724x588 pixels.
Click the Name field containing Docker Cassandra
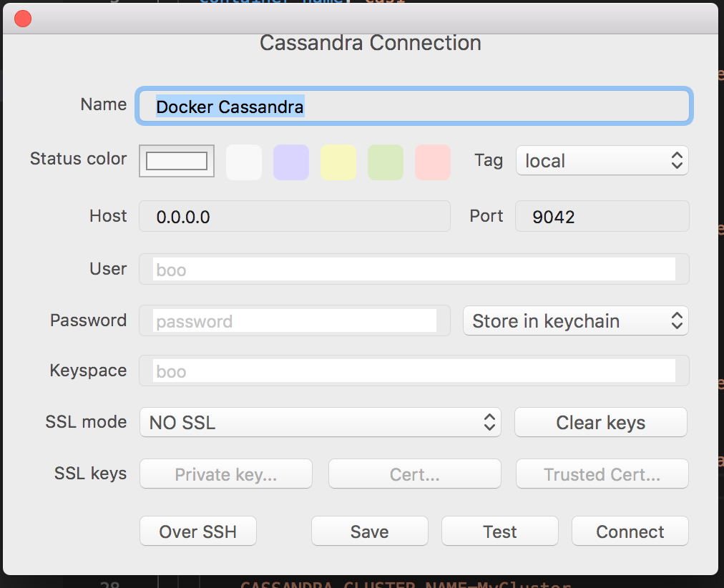[x=414, y=107]
